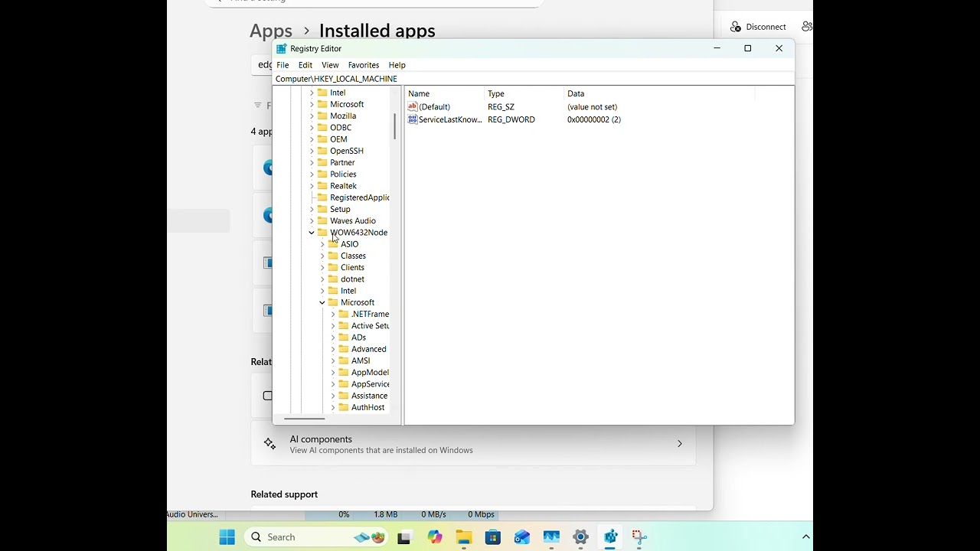This screenshot has height=551, width=980.
Task: Open the Favorites menu
Action: click(364, 65)
